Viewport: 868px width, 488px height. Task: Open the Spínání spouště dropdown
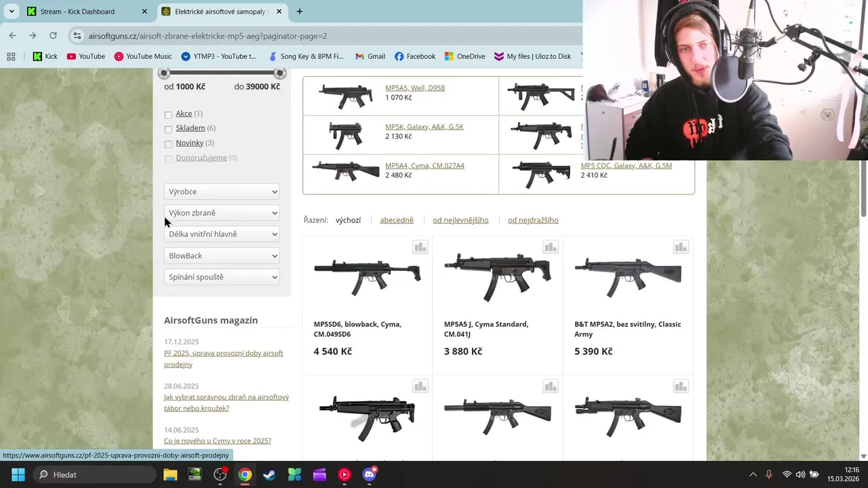(222, 277)
